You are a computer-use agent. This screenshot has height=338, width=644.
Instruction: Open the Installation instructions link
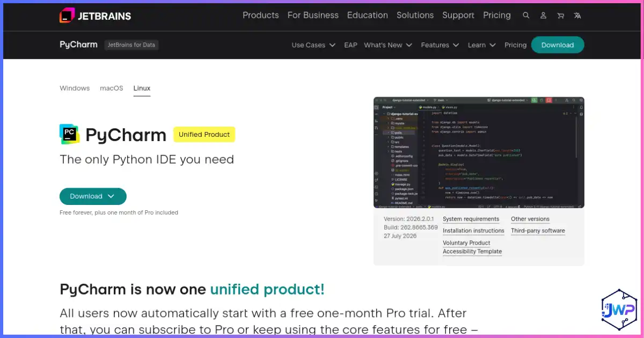click(x=473, y=231)
